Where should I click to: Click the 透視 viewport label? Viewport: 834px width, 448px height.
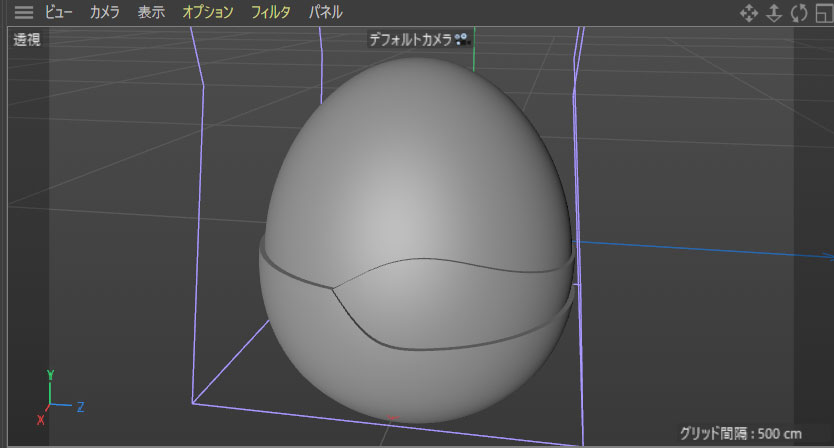pos(26,40)
